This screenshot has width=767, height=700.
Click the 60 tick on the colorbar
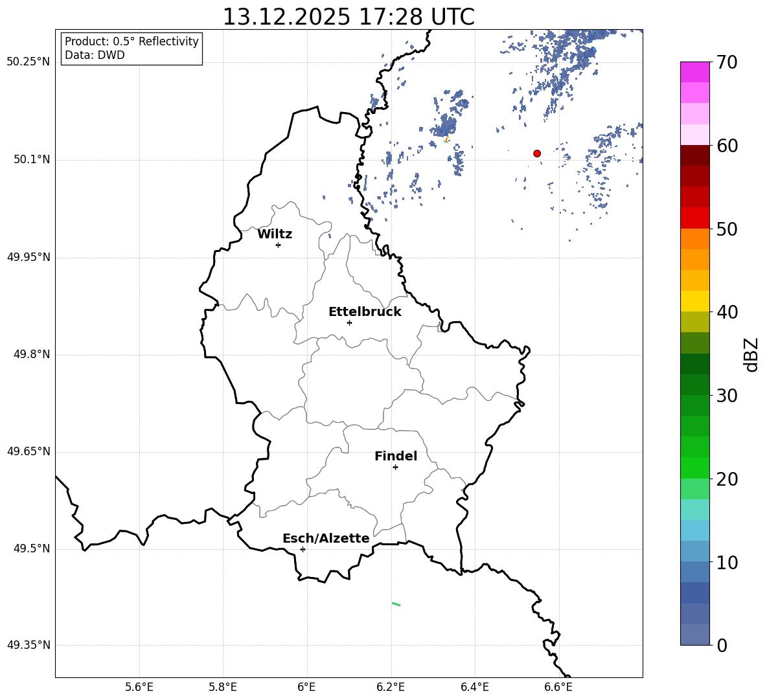727,146
